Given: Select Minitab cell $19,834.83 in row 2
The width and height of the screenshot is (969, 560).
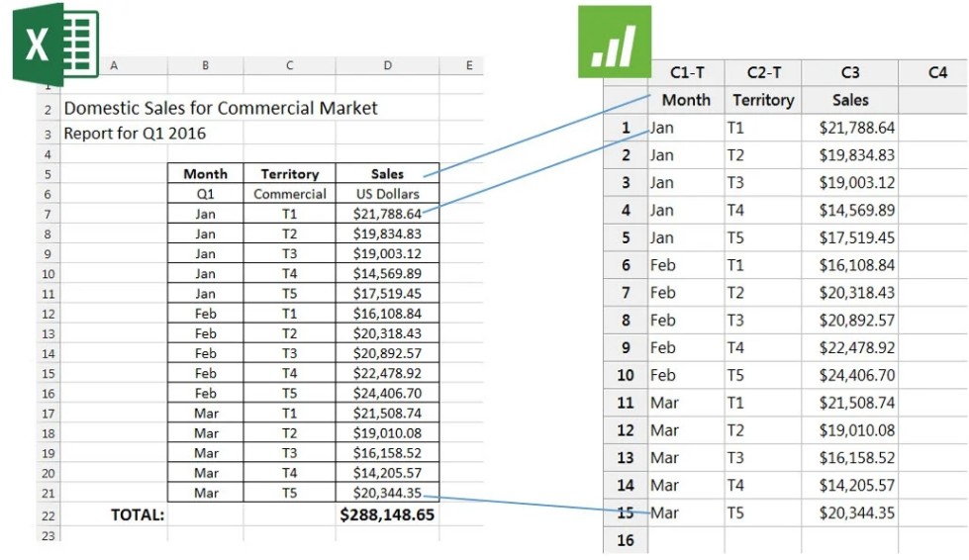Looking at the screenshot, I should tap(849, 155).
